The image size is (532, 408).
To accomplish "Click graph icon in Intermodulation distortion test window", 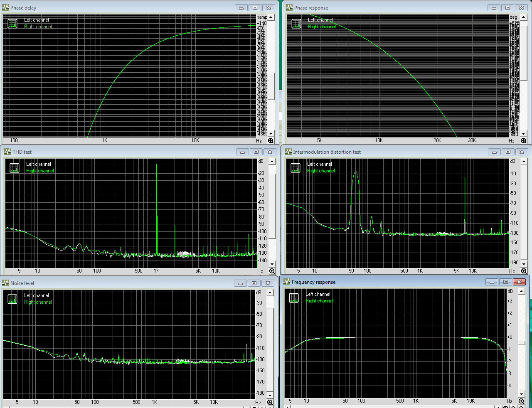I will pyautogui.click(x=296, y=168).
